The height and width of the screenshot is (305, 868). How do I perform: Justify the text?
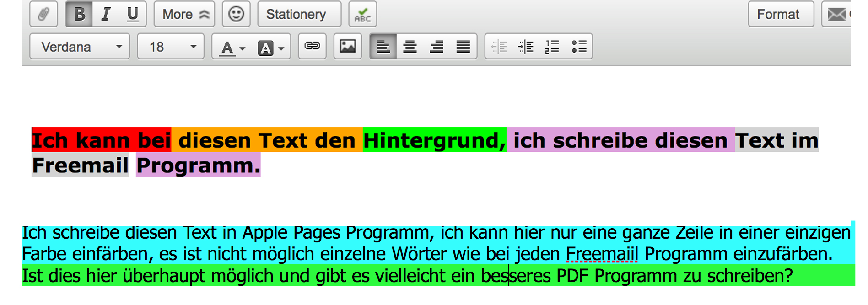(x=463, y=47)
